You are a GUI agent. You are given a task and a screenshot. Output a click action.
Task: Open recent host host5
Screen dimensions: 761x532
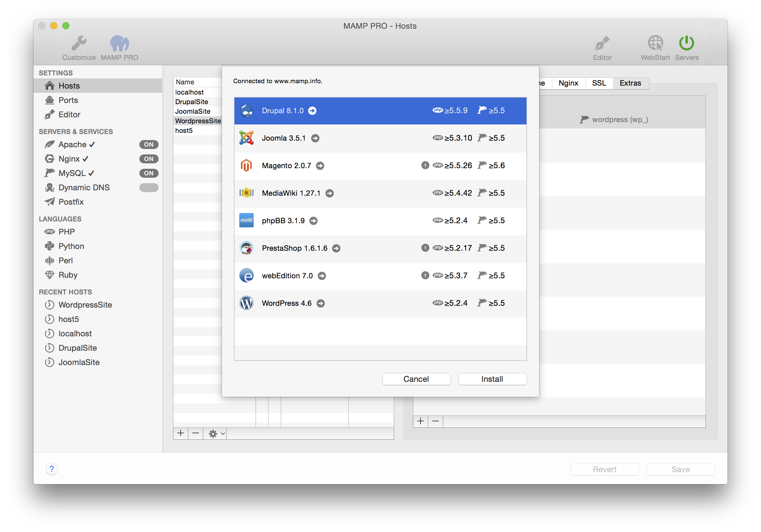69,319
